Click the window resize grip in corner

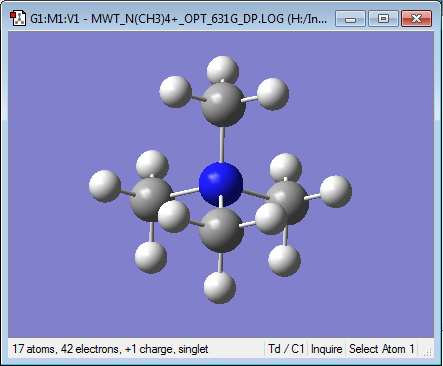[x=428, y=351]
